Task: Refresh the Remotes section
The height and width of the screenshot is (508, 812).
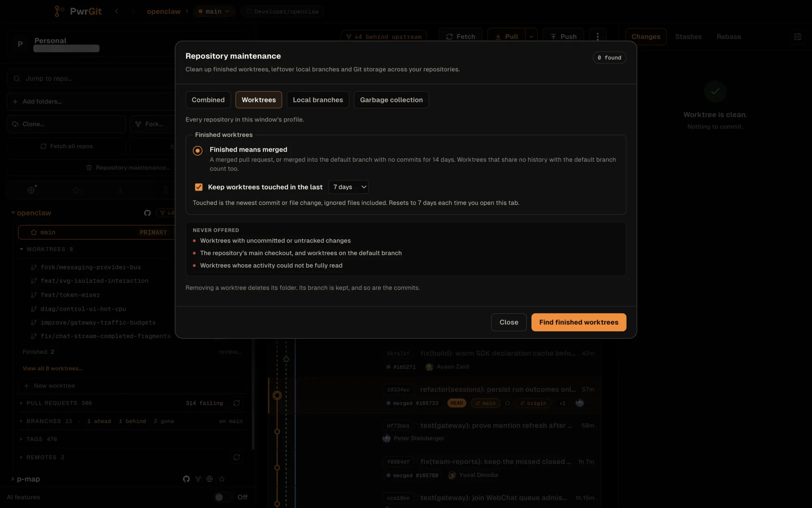Action: 237,457
